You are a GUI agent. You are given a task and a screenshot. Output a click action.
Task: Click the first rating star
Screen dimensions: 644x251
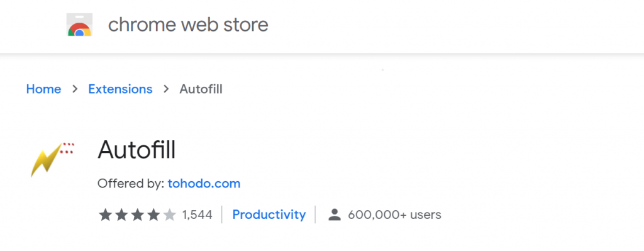tap(105, 215)
